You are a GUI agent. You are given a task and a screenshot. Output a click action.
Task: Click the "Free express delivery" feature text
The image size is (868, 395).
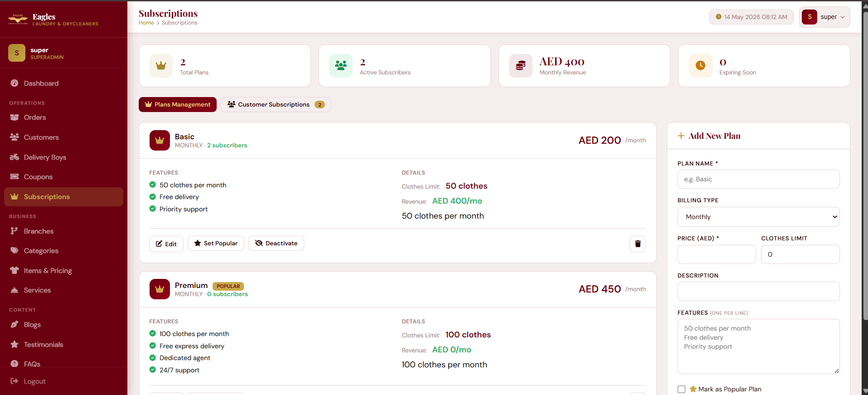(x=192, y=346)
